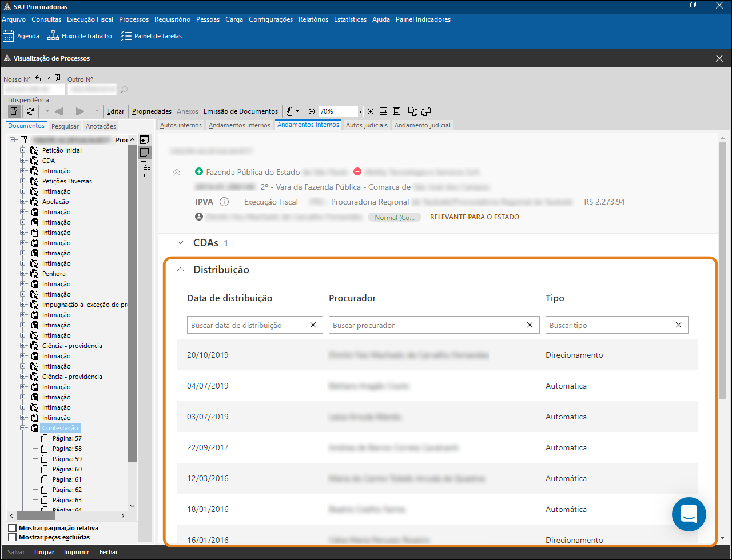This screenshot has width=732, height=560.
Task: Open the Relatórios menu
Action: coord(313,19)
